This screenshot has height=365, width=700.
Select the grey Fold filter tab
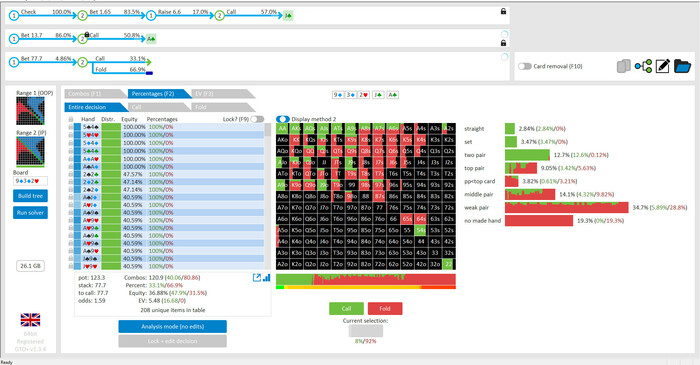click(223, 107)
